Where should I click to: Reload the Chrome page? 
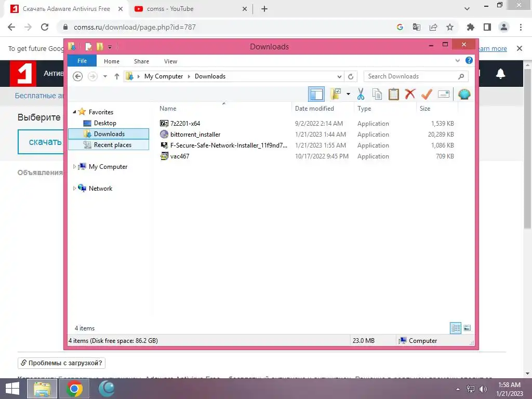pos(45,27)
